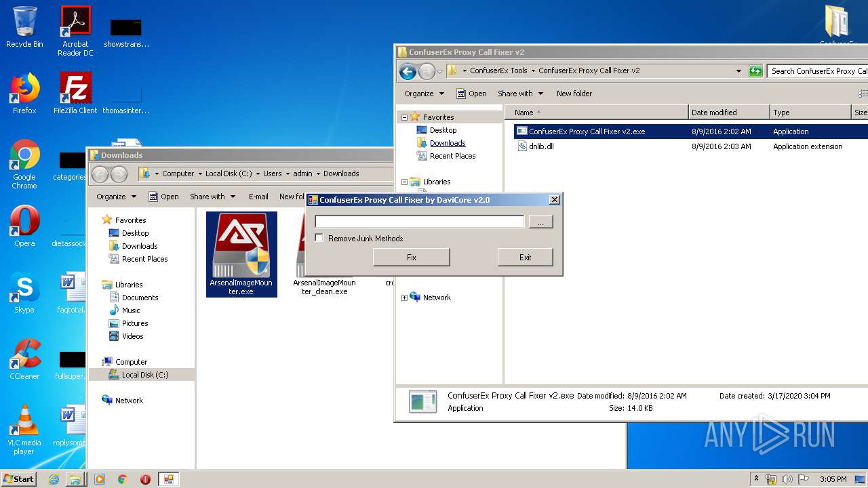Click Open in the ConfuserEx window toolbar
This screenshot has width=868, height=488.
(x=471, y=94)
